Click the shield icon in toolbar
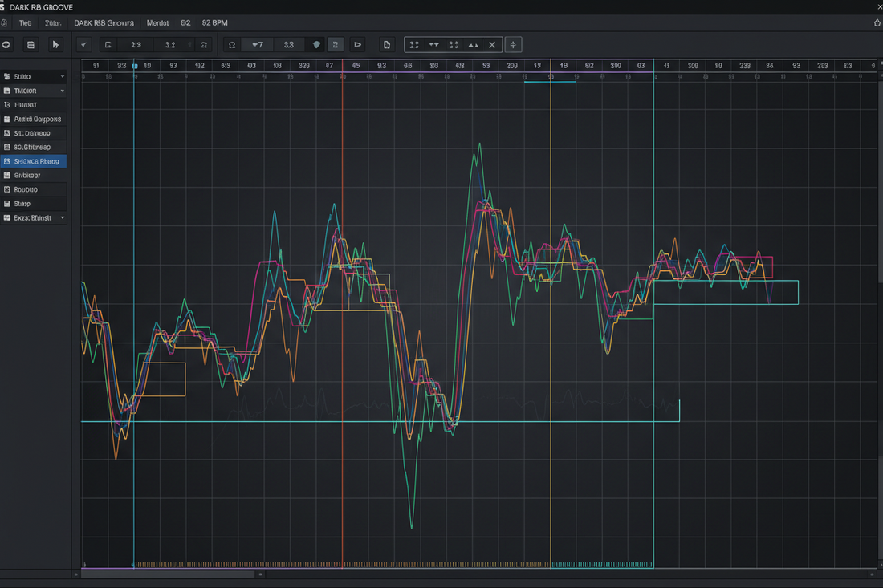 316,44
